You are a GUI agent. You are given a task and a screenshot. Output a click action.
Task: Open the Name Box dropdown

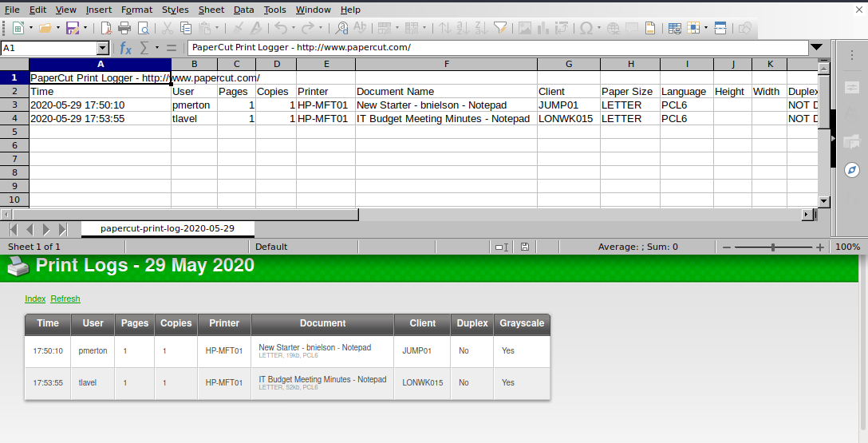coord(102,48)
